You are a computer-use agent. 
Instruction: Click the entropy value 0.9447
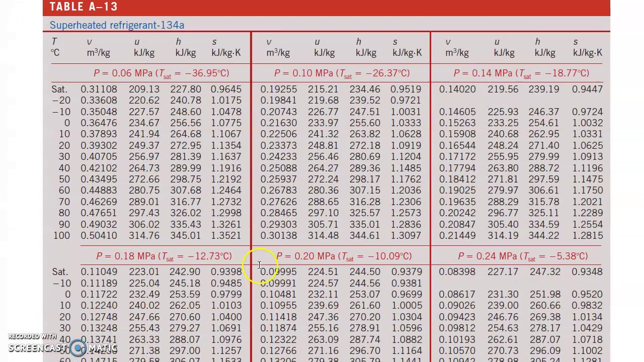(587, 89)
